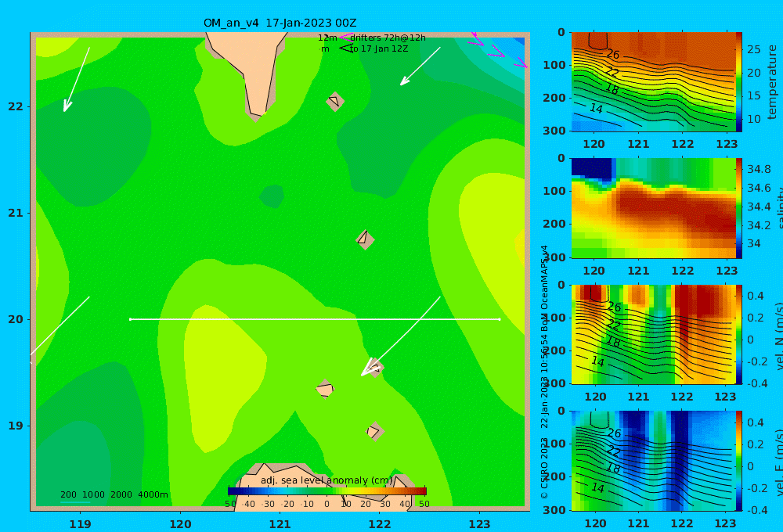
Task: Click the '34' tick on salinity colorbar
Action: point(753,243)
